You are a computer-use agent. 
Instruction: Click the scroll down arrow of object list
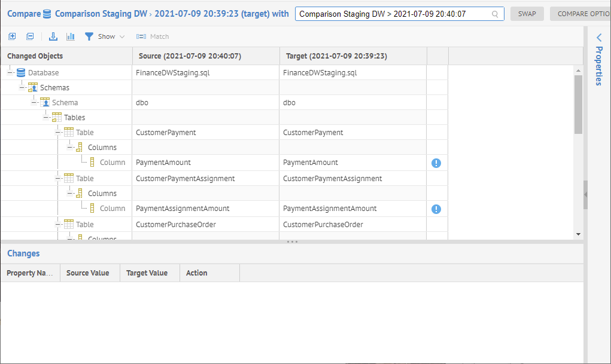[578, 234]
